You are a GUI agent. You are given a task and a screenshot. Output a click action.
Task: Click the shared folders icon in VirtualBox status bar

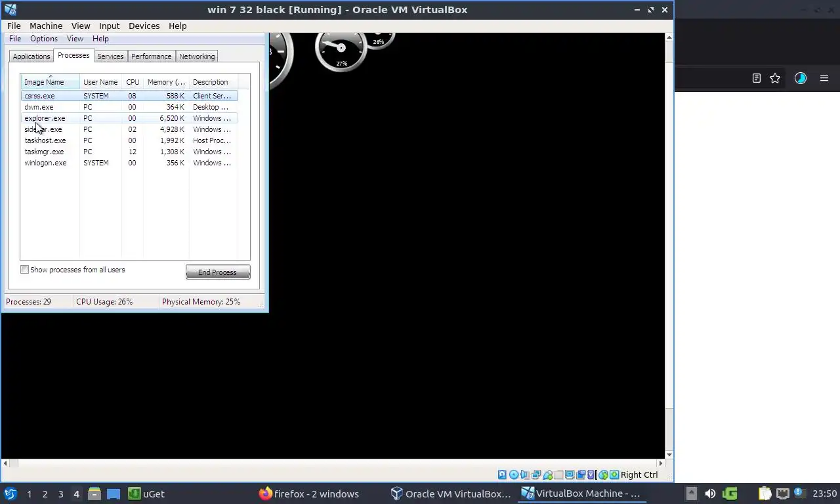pos(558,474)
